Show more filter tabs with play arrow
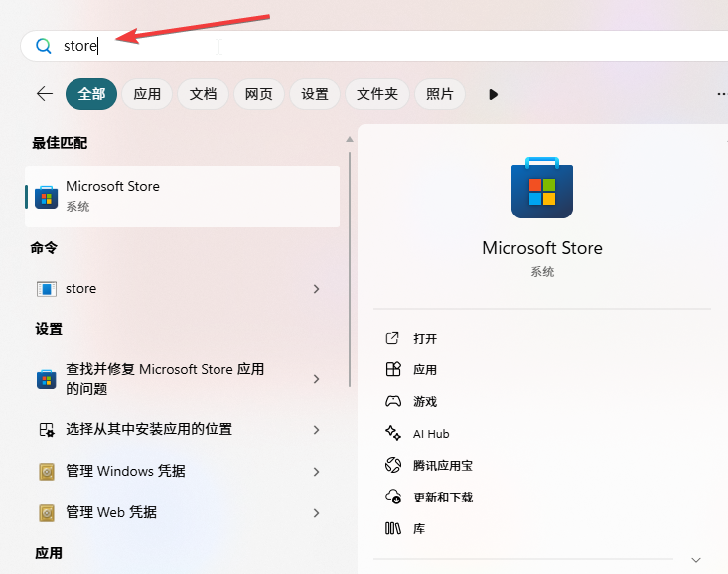 pyautogui.click(x=493, y=94)
